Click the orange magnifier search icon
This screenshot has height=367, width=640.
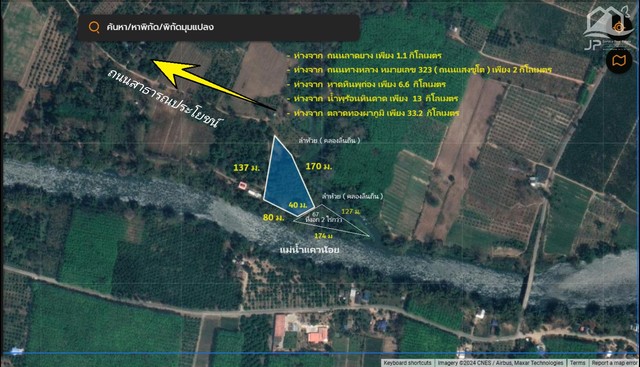tap(94, 27)
